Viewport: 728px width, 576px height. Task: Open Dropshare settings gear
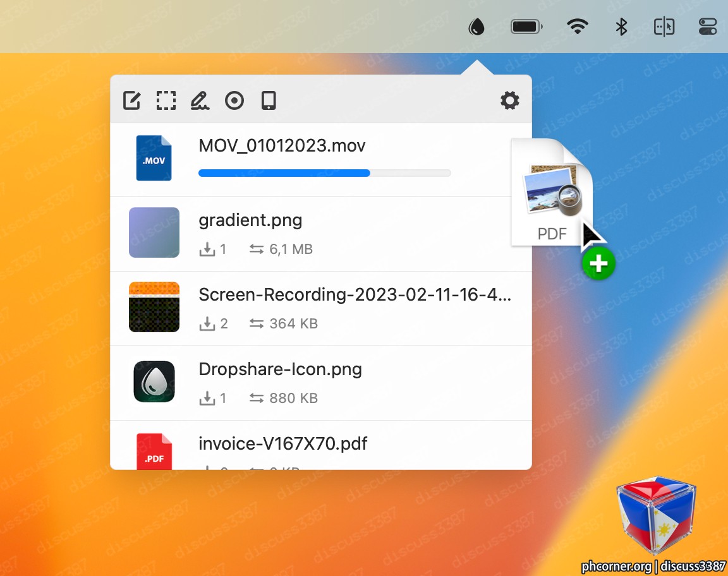pyautogui.click(x=510, y=100)
